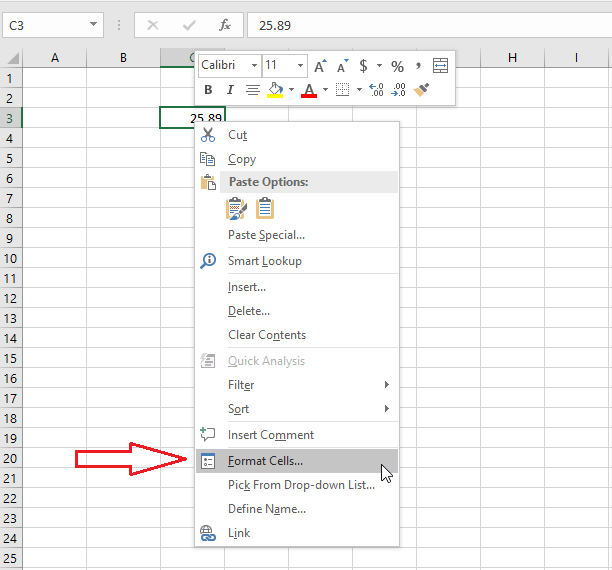Expand the Filter submenu arrow
Screen dimensions: 612x570
pyautogui.click(x=386, y=385)
